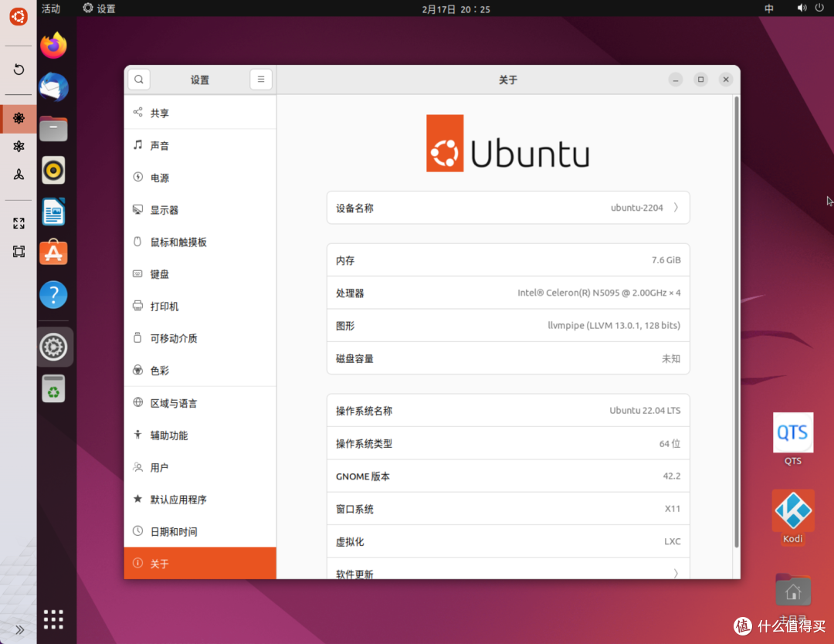This screenshot has height=644, width=834.
Task: Open the power menu icon in top bar
Action: (x=819, y=8)
